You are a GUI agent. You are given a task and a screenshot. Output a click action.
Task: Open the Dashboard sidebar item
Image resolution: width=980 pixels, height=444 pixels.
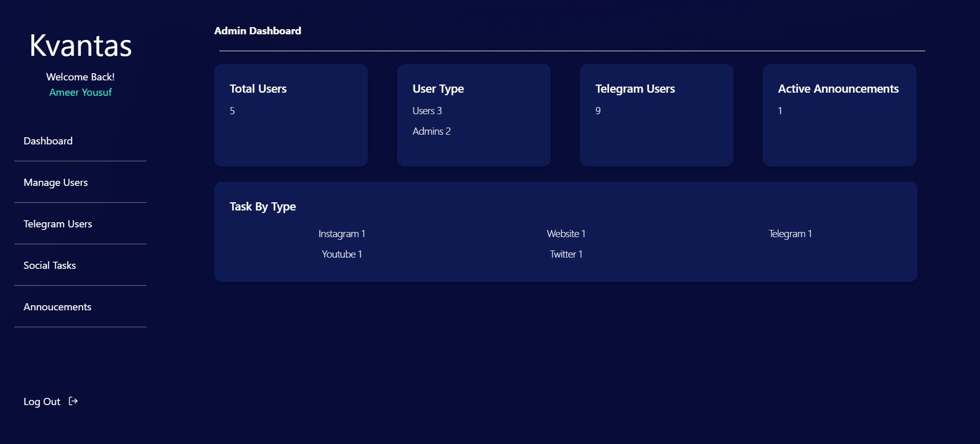pyautogui.click(x=48, y=141)
